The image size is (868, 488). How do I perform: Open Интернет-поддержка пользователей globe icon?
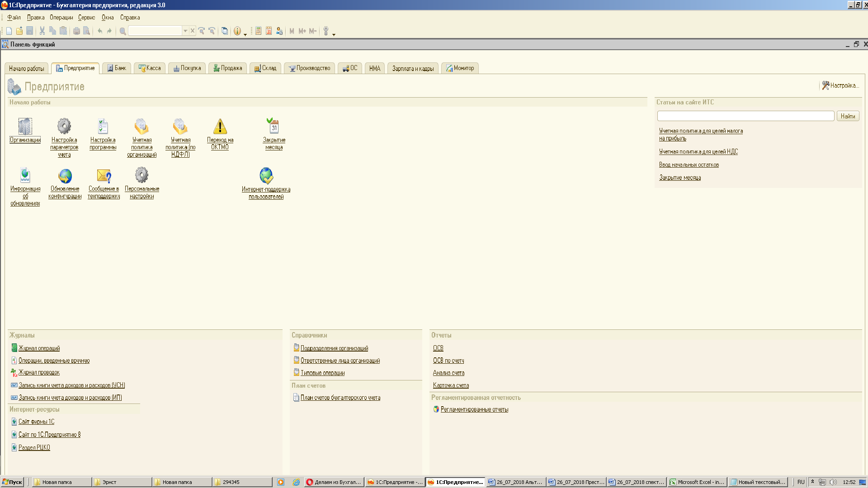[x=266, y=175]
